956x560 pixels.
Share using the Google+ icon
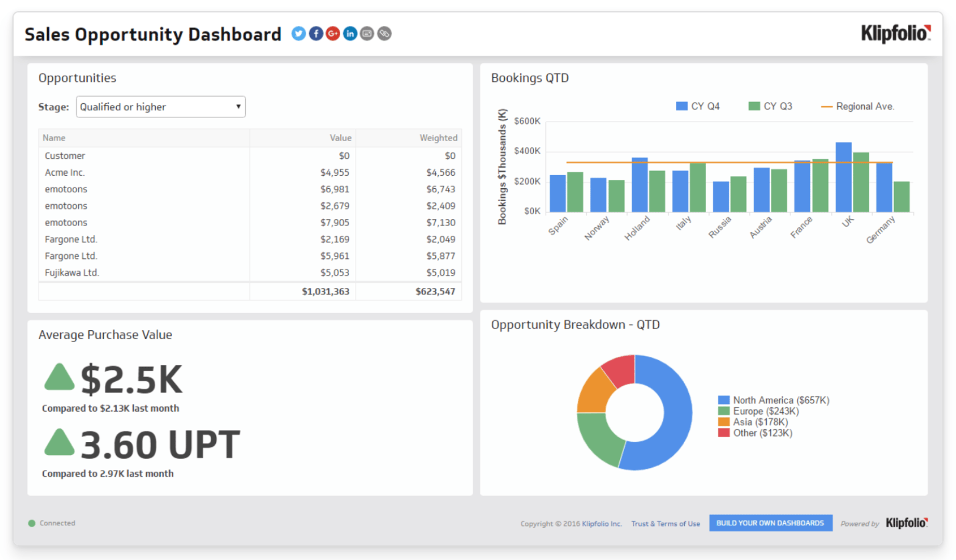coord(333,34)
